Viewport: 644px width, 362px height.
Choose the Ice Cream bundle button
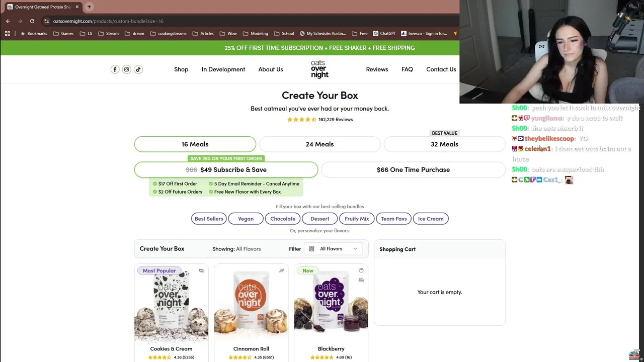[431, 219]
